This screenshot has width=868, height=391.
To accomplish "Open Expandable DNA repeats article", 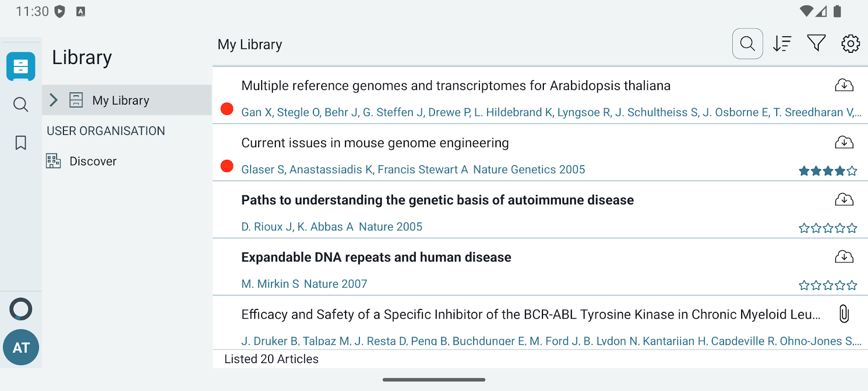I will click(x=376, y=258).
